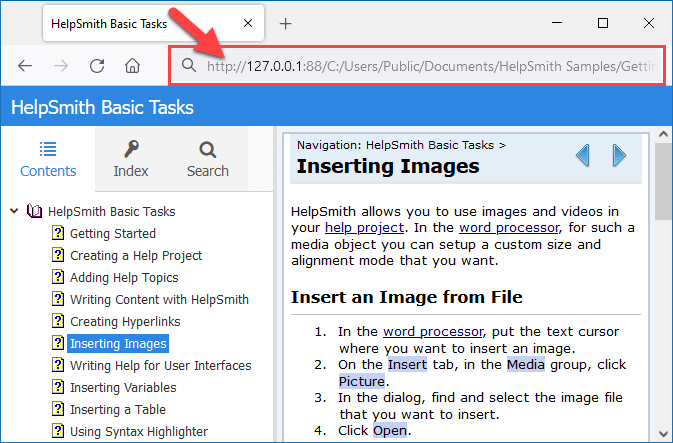
Task: Switch to the Contents tab
Action: pyautogui.click(x=48, y=159)
